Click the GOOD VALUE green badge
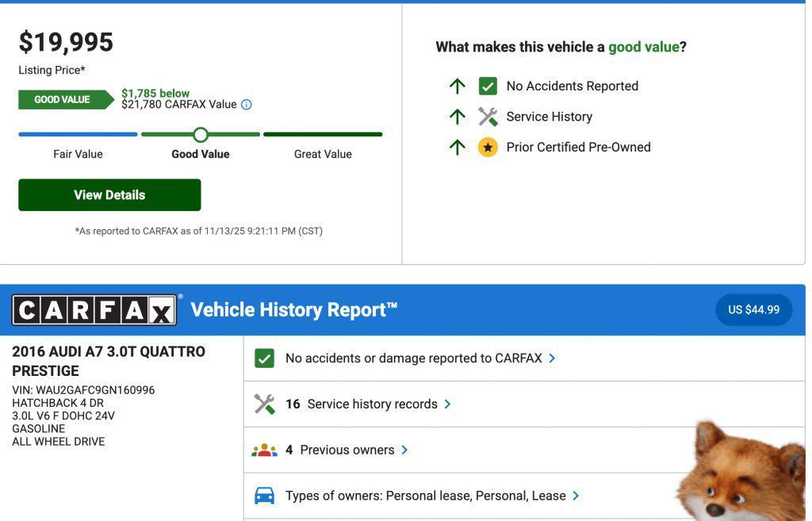This screenshot has width=812, height=521. coord(63,100)
